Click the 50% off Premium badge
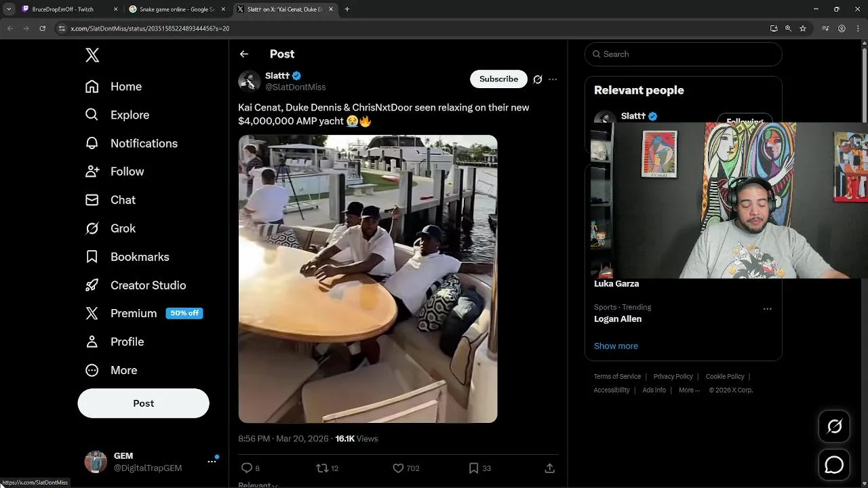This screenshot has height=488, width=868. point(184,313)
